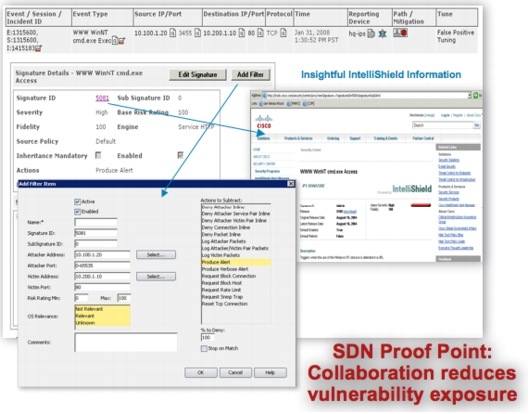Screen dimensions: 529x414
Task: Click query icon next to cmd.exe Exec event type
Action: click(115, 41)
